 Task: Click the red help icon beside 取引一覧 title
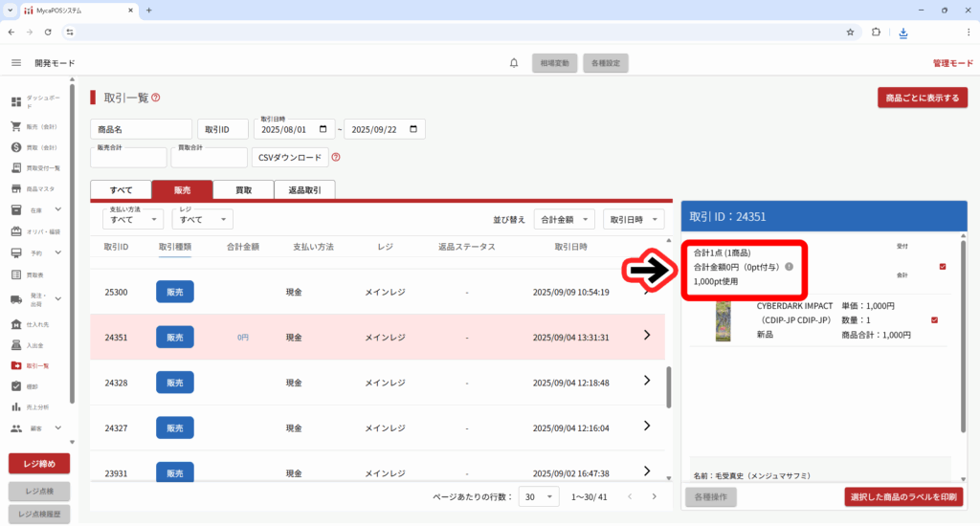coord(156,98)
